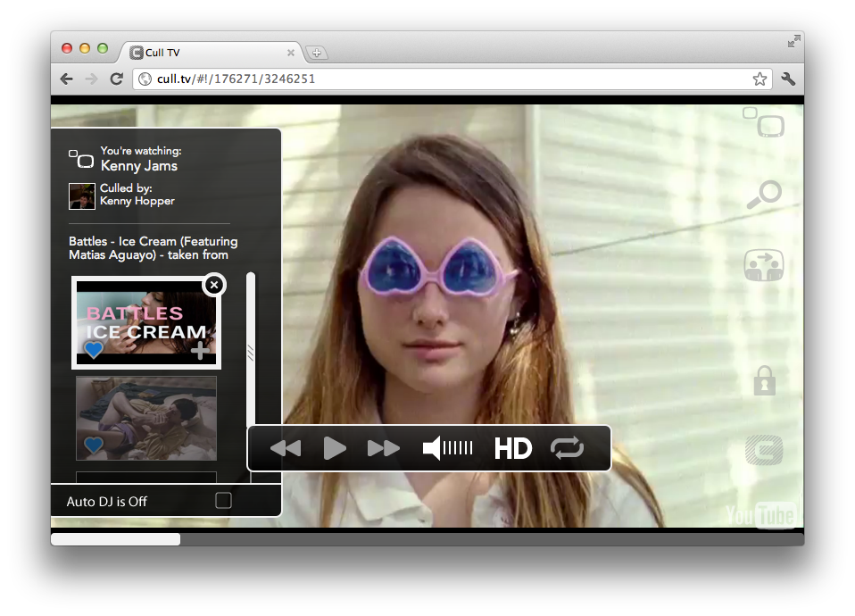Click the heart on the second video thumbnail
This screenshot has height=616, width=855.
(93, 445)
